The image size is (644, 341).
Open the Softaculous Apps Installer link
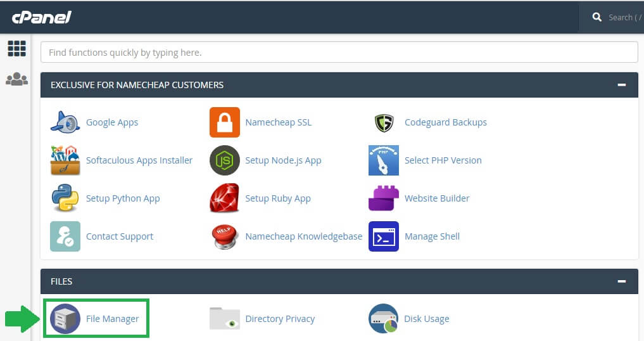click(139, 160)
